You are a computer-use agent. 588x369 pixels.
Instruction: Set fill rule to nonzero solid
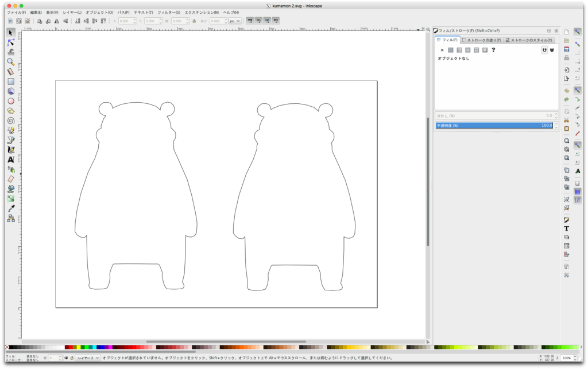[x=552, y=50]
